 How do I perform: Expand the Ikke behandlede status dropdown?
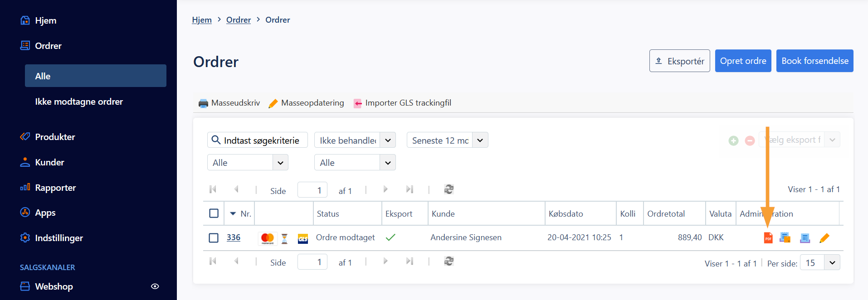388,140
